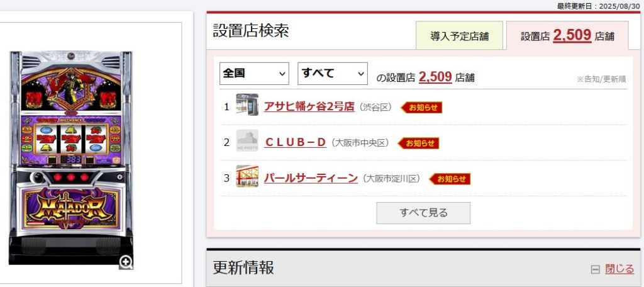Click the 更新情報 section header
The width and height of the screenshot is (644, 287).
(423, 268)
